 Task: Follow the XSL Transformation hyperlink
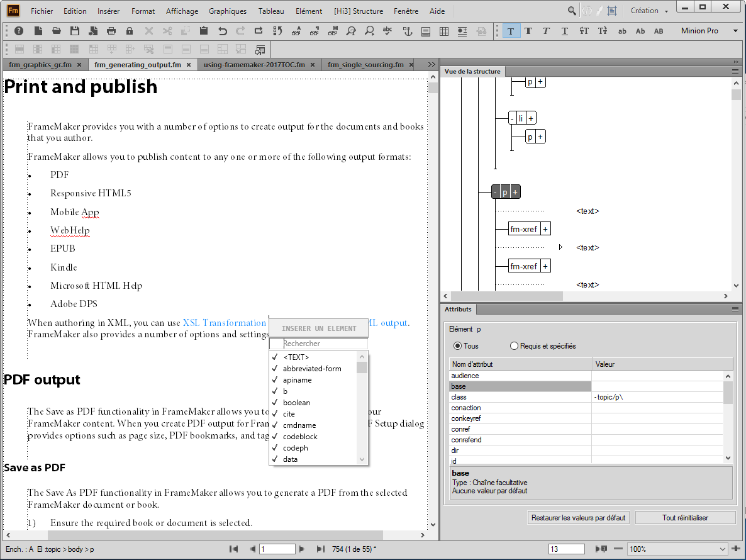click(x=224, y=322)
